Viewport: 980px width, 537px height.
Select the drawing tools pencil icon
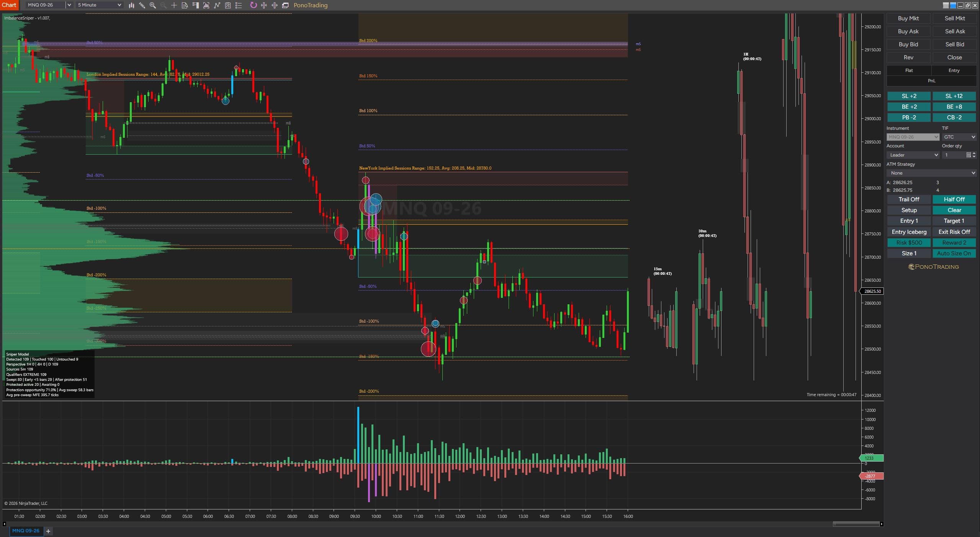coord(142,5)
